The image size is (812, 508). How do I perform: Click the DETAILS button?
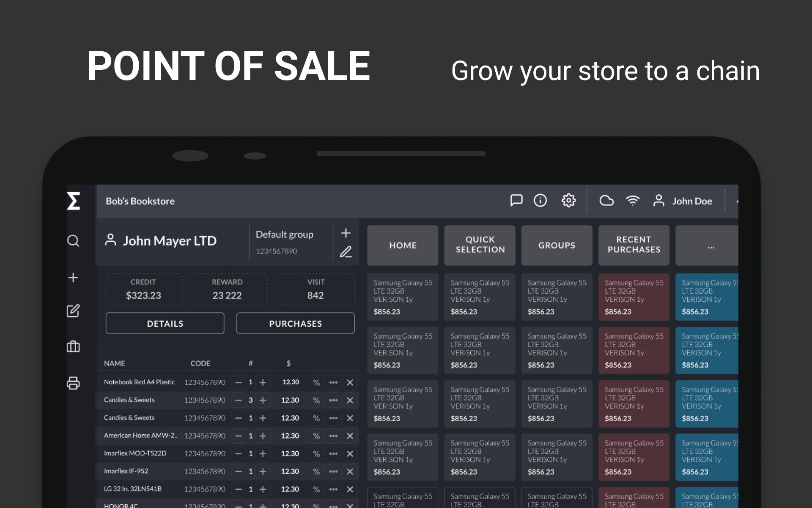[165, 323]
